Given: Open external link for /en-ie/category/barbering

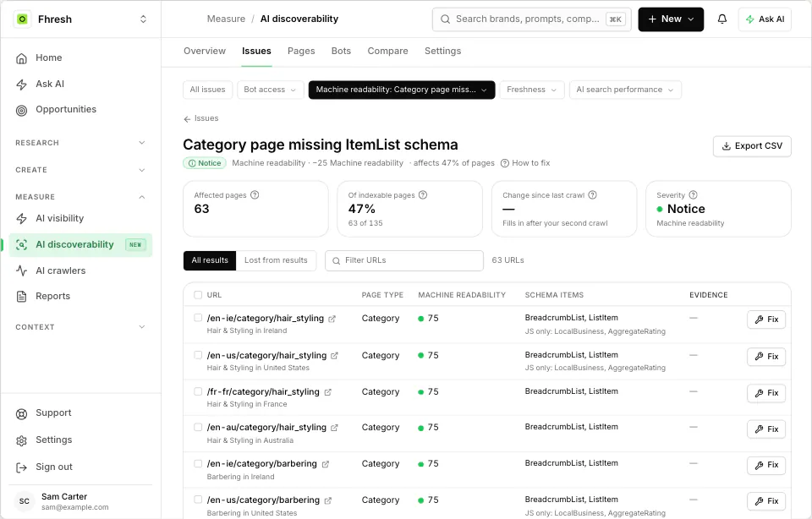Looking at the screenshot, I should (325, 464).
